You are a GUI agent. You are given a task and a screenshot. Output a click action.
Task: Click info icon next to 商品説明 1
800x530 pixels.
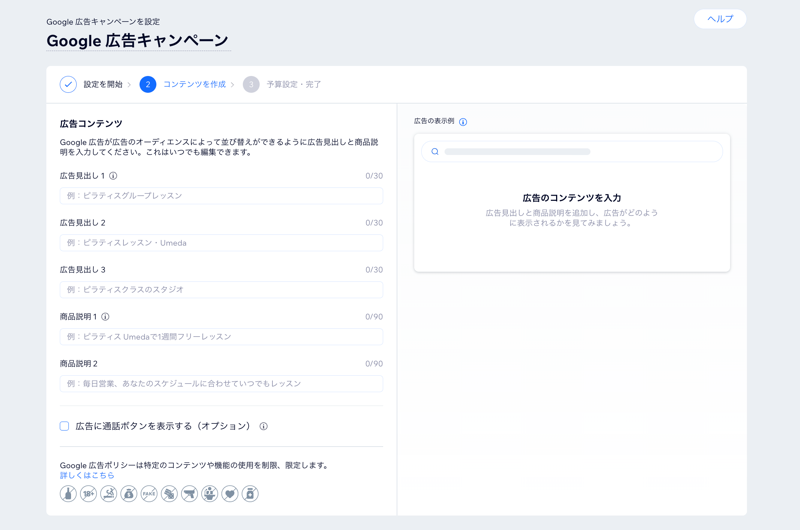click(105, 317)
